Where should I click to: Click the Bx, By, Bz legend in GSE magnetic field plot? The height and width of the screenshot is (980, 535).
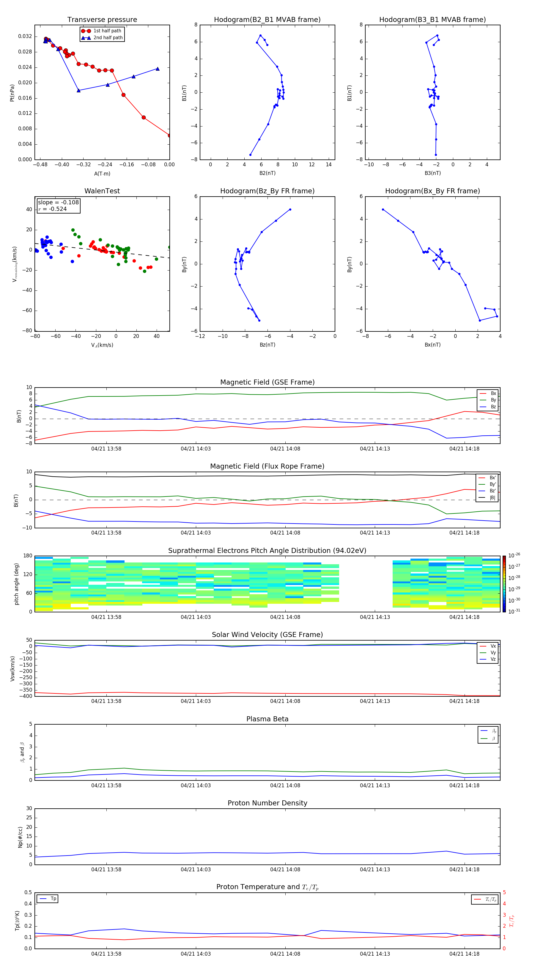click(487, 400)
